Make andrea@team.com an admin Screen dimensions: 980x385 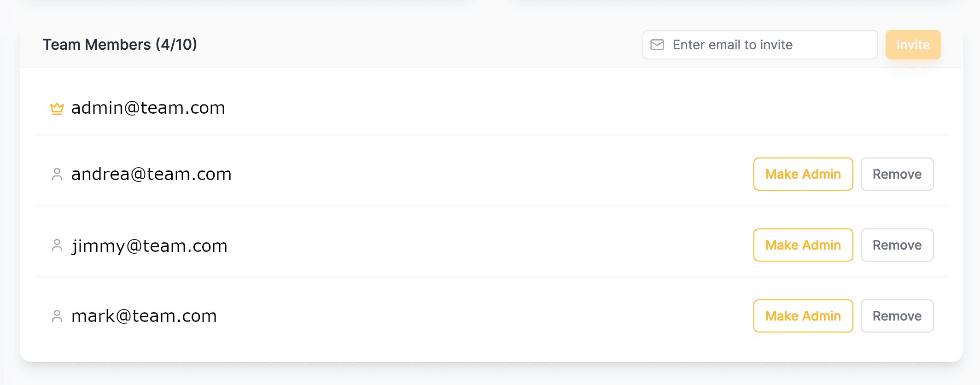tap(803, 174)
